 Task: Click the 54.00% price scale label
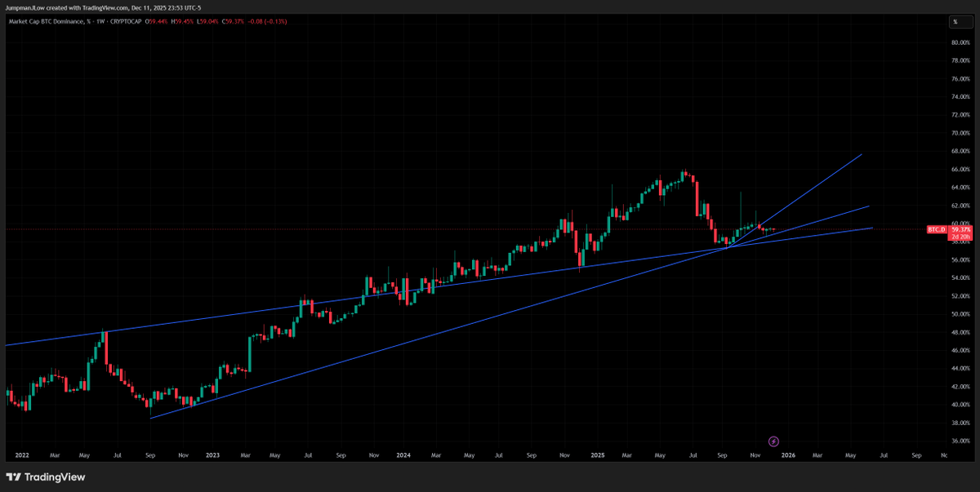[960, 278]
